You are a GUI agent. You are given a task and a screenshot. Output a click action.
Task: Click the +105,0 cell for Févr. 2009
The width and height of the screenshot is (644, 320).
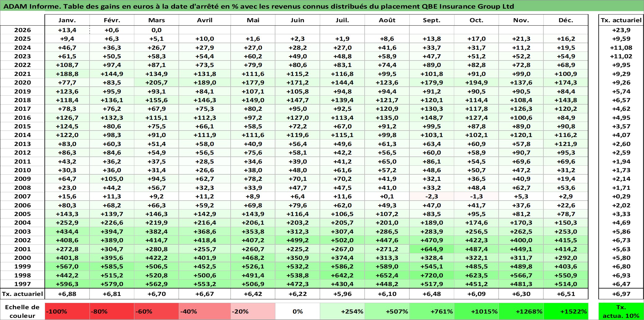[112, 179]
